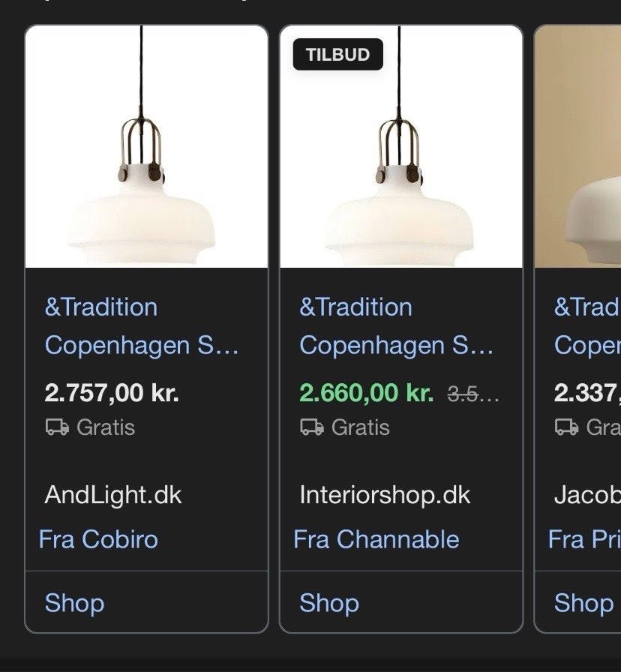Click the AndLight.dk lamp product image
Viewport: 621px width, 672px height.
point(146,148)
